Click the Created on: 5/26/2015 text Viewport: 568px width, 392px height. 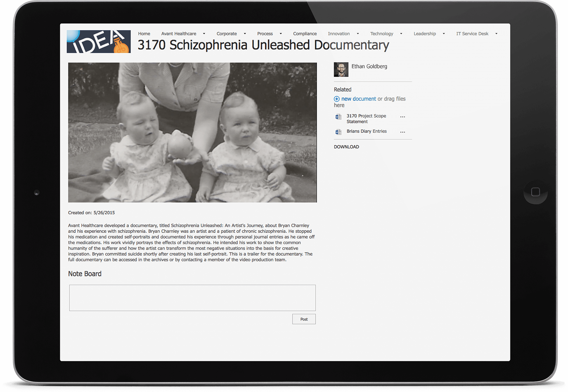(x=91, y=213)
